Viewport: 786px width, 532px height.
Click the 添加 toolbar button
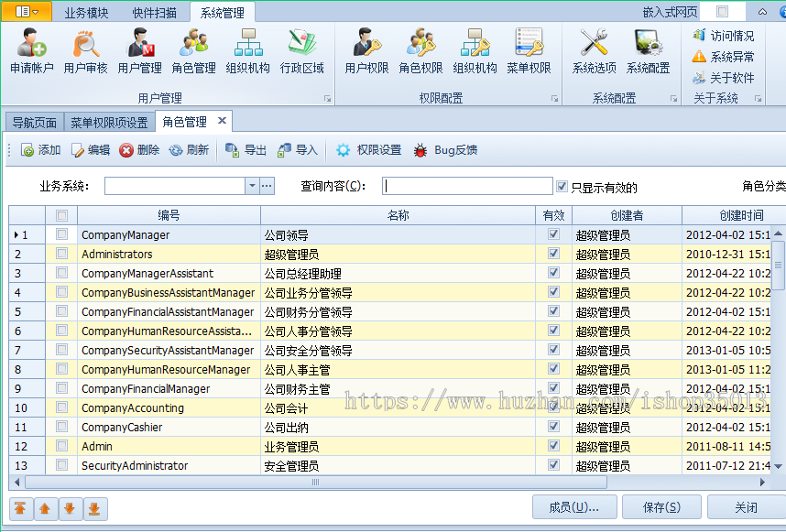pyautogui.click(x=40, y=150)
